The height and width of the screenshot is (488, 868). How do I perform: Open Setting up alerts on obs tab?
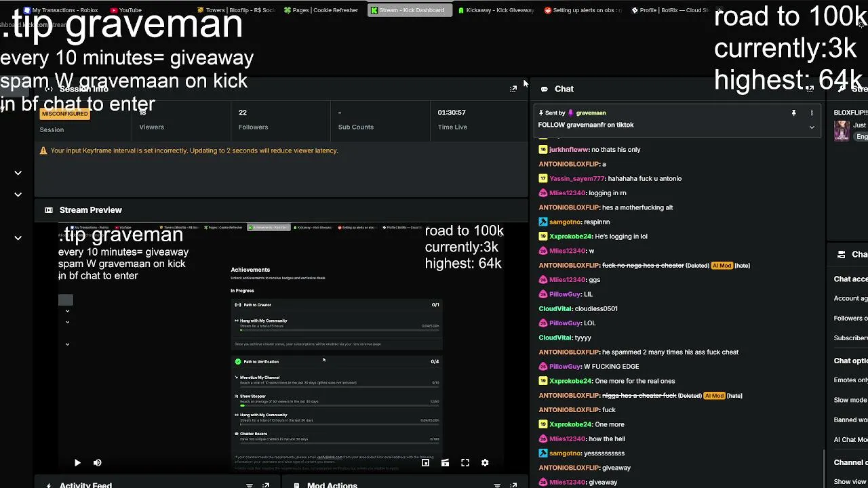point(583,10)
